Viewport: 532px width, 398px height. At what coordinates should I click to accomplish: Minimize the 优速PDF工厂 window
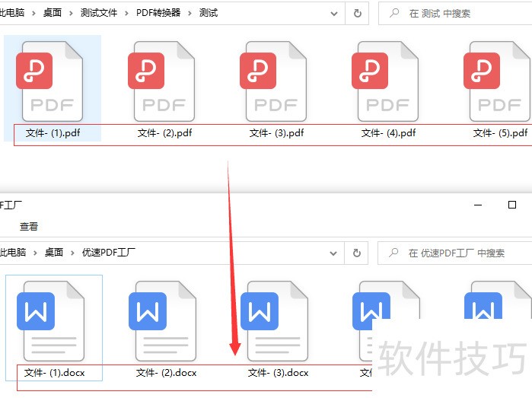pyautogui.click(x=478, y=205)
